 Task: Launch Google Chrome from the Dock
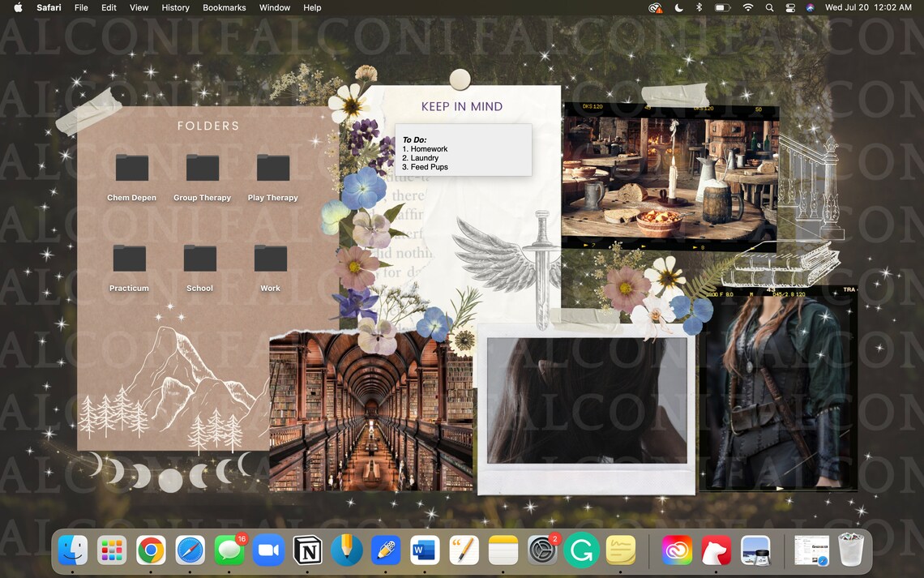point(151,550)
